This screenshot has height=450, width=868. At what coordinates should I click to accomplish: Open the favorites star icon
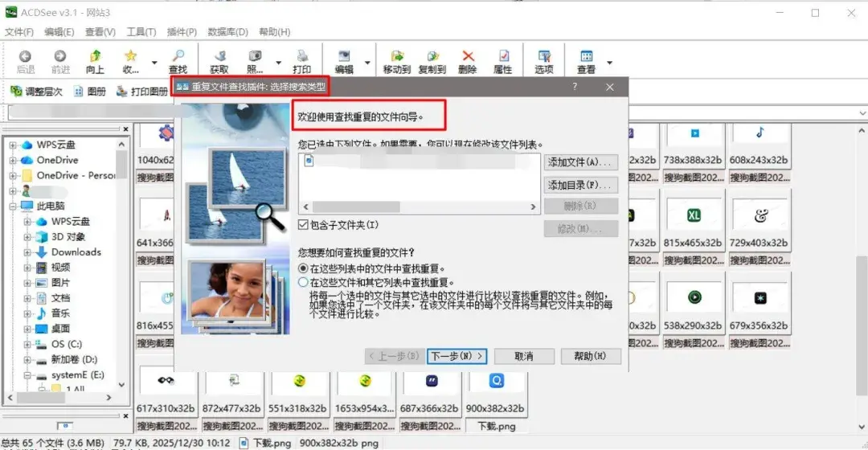[x=131, y=61]
